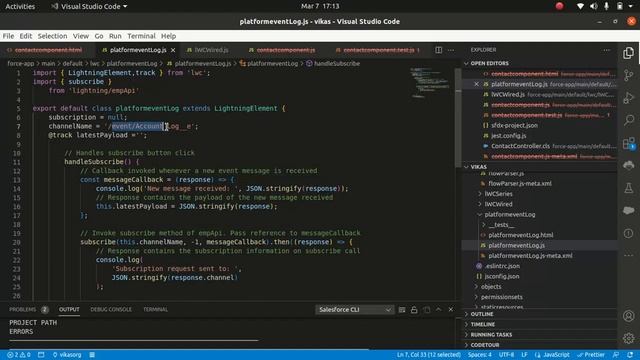Change file encoding UTF-8
640x360 pixels.
507,355
